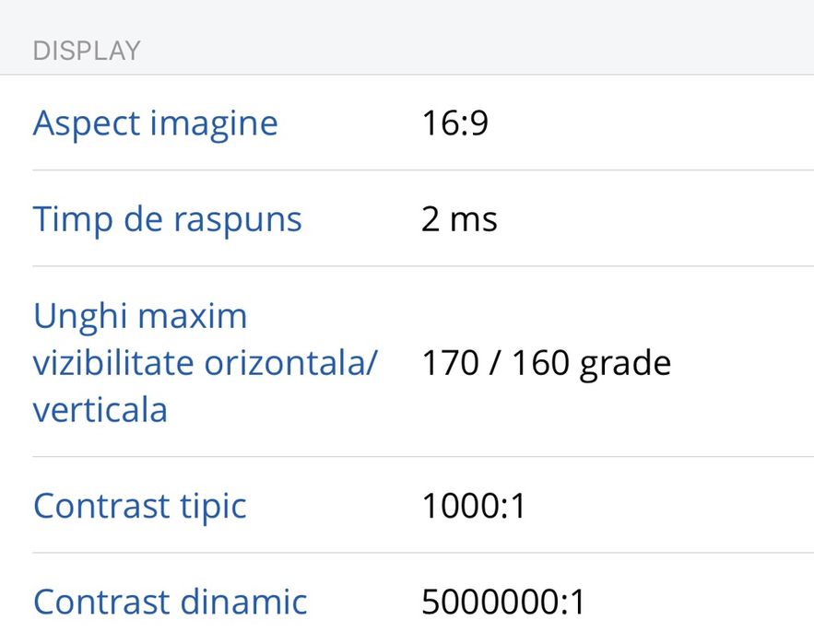Select the 5000000:1 dynamic contrast value

click(502, 603)
